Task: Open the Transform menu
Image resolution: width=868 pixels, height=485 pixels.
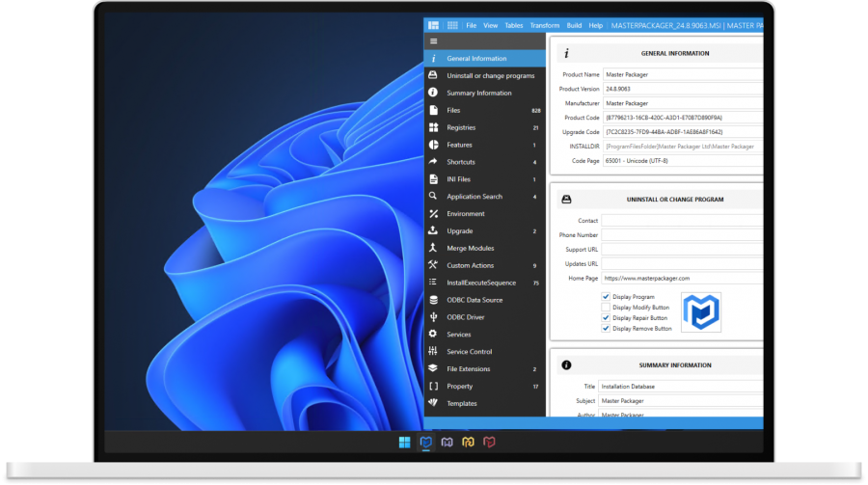Action: [x=545, y=25]
